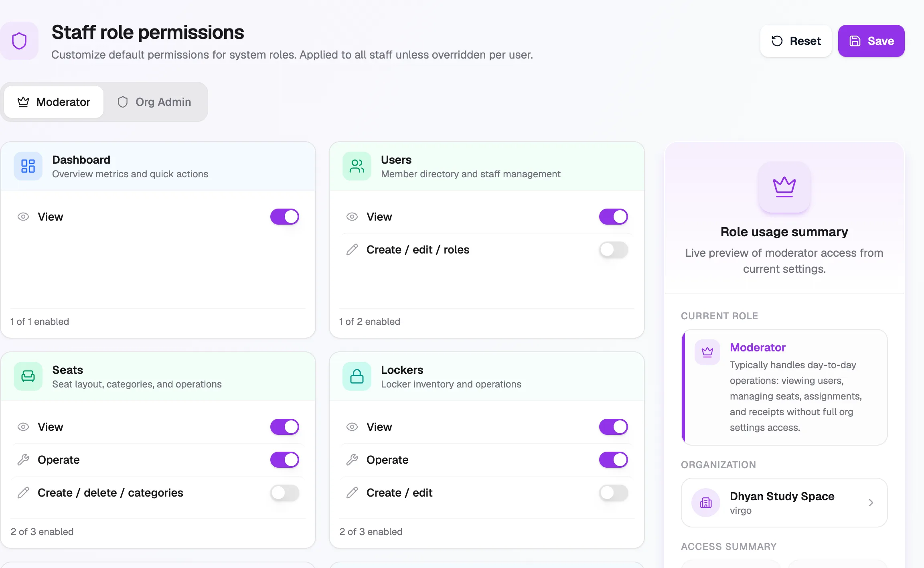Image resolution: width=924 pixels, height=568 pixels.
Task: Expand the Dhyan Study Space chevron
Action: 871,503
